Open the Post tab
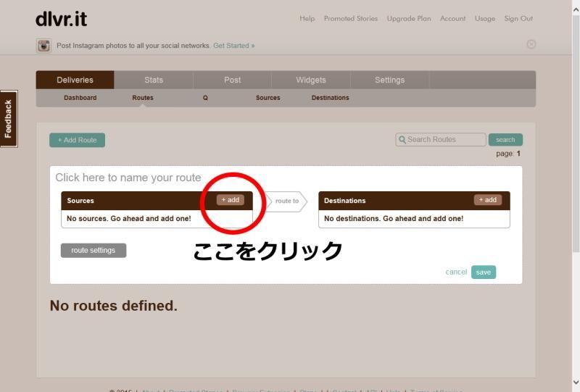The image size is (580, 392). (x=232, y=80)
